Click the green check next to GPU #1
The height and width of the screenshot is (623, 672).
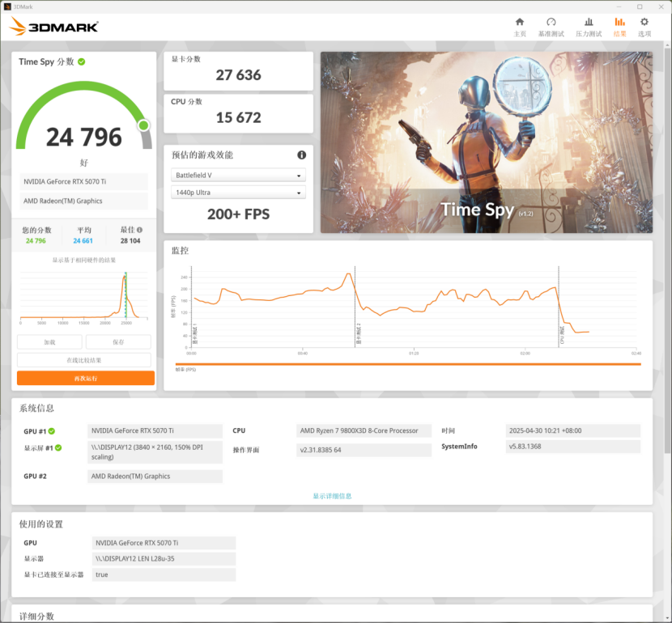[x=52, y=431]
